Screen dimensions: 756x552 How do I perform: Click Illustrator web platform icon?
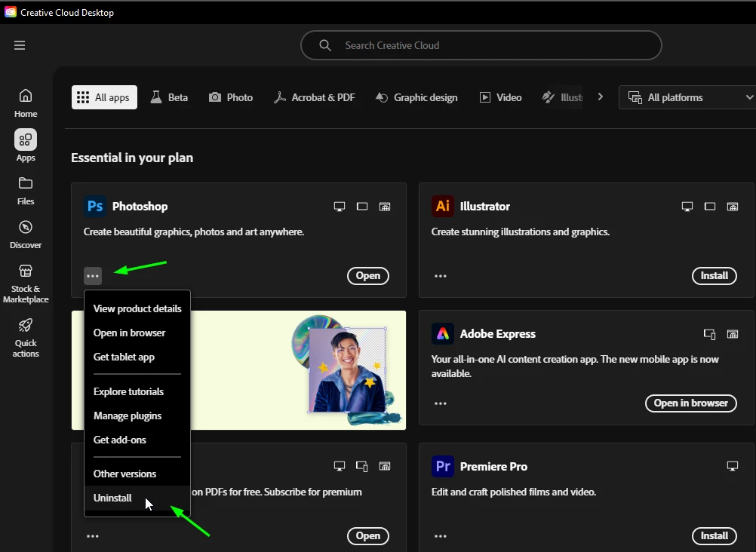(733, 207)
